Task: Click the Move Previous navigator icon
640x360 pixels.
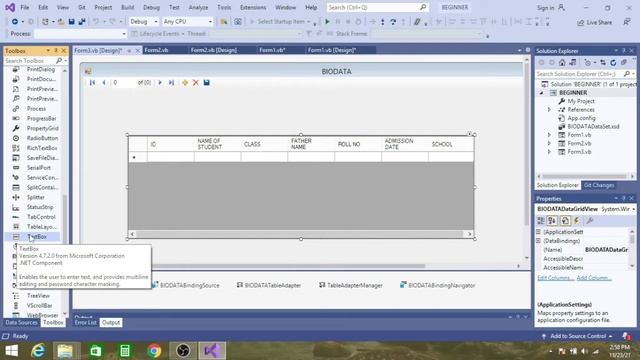Action: point(104,82)
